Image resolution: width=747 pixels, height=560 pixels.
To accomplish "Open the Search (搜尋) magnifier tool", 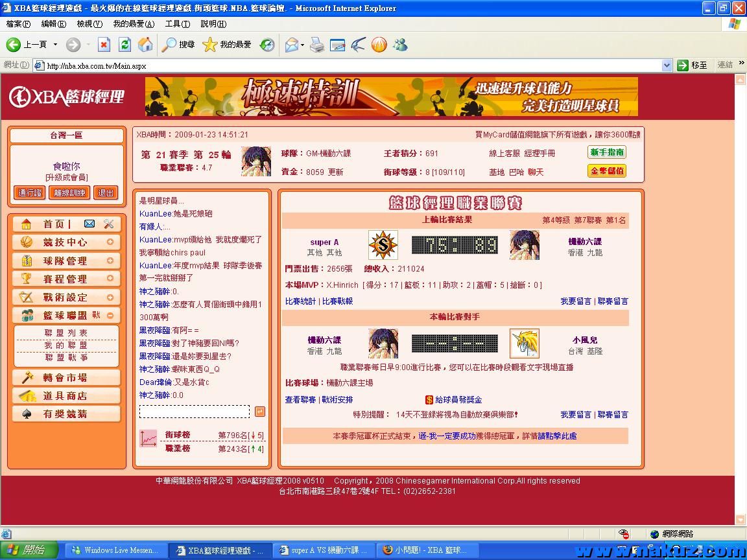I will (x=178, y=45).
